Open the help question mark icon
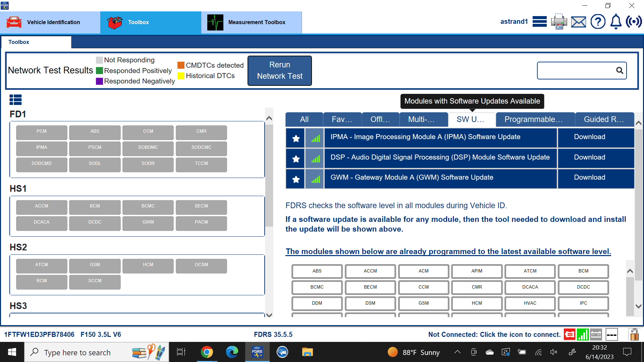This screenshot has height=362, width=644. [x=598, y=22]
